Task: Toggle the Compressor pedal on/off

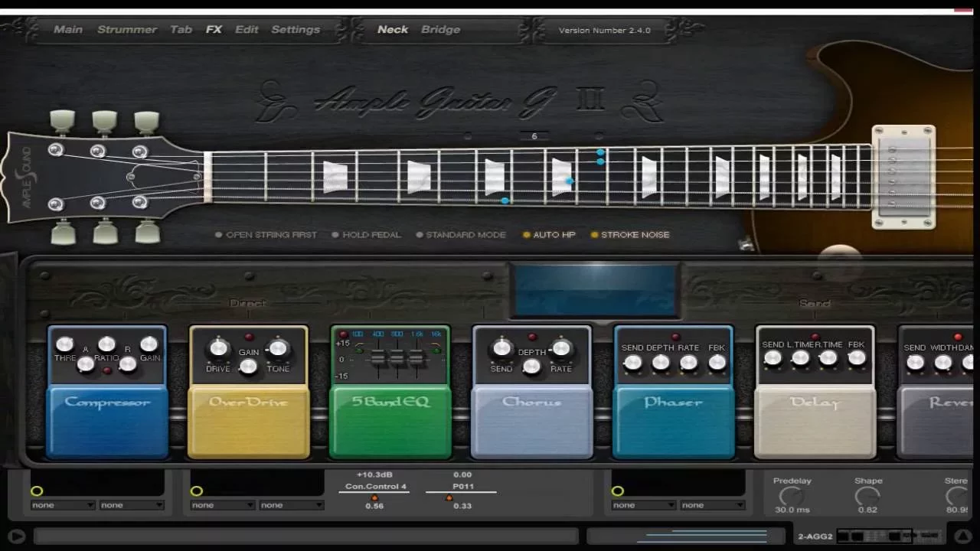Action: click(x=107, y=422)
